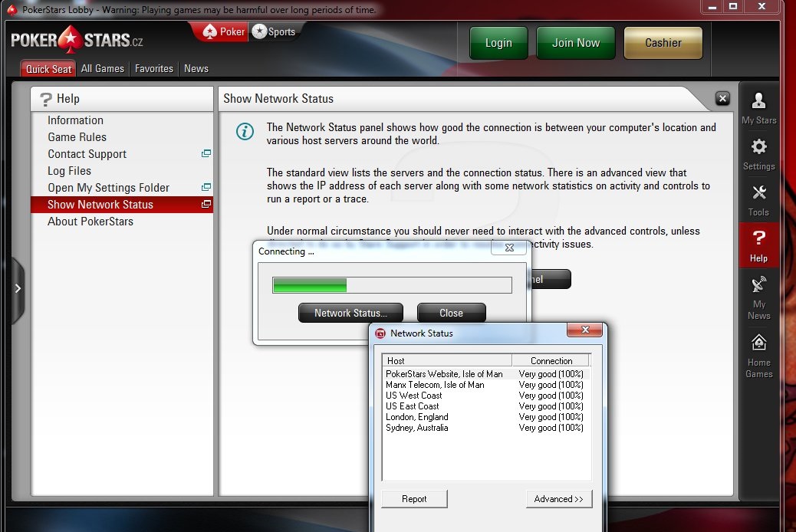Click the Connection column header

[x=551, y=360]
